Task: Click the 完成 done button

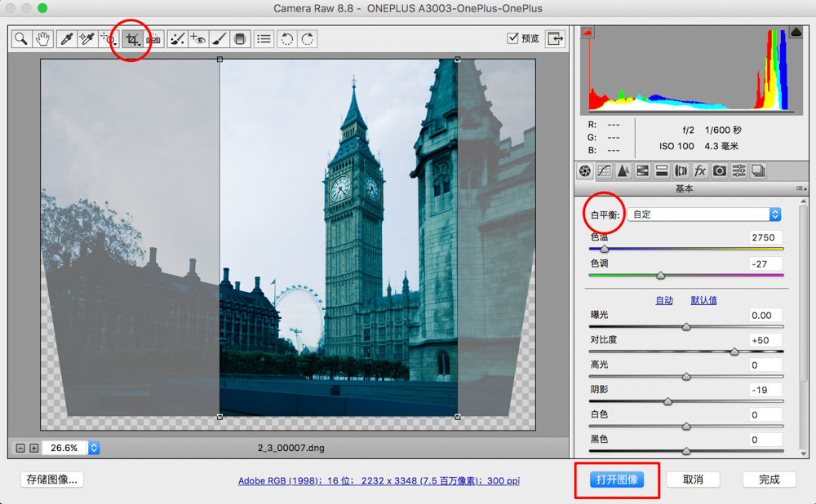Action: [769, 480]
